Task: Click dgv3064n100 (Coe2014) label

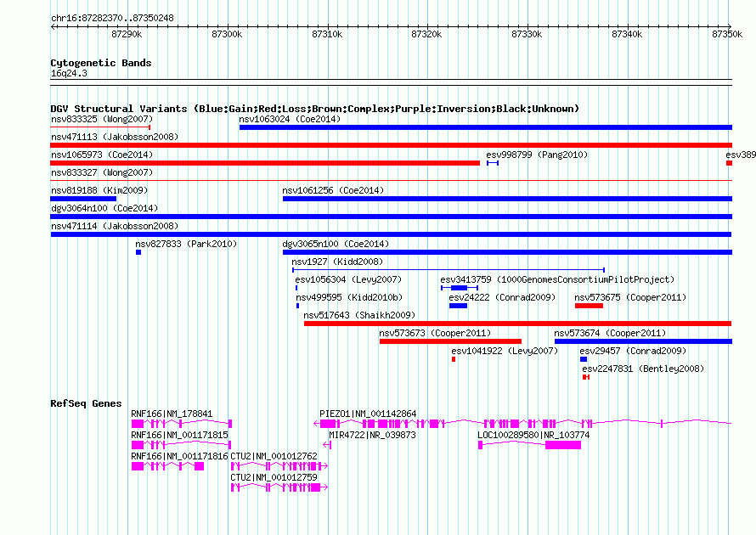Action: pos(104,208)
